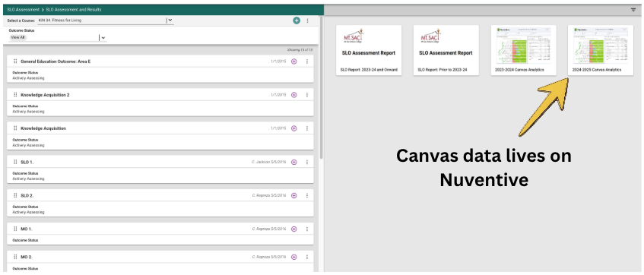Open SLO Report: Prior to 2023-24 card
This screenshot has width=644, height=275.
click(446, 50)
